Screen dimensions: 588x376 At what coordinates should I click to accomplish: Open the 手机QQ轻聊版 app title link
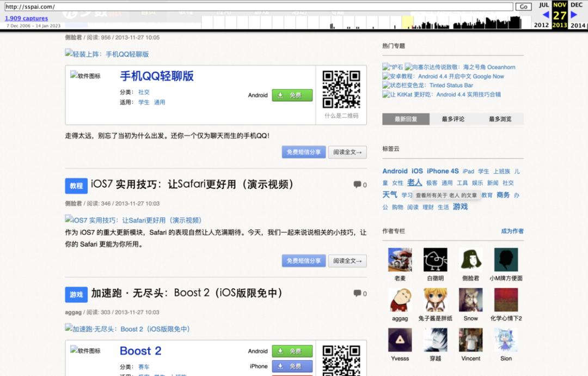(157, 76)
